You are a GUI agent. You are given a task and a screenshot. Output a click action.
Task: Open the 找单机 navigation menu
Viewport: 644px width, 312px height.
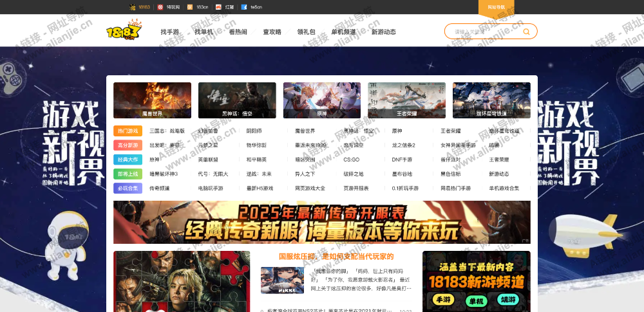pyautogui.click(x=204, y=32)
